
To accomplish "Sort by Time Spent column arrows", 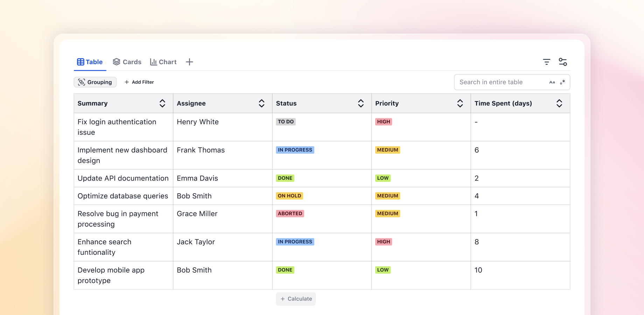I will pyautogui.click(x=559, y=103).
